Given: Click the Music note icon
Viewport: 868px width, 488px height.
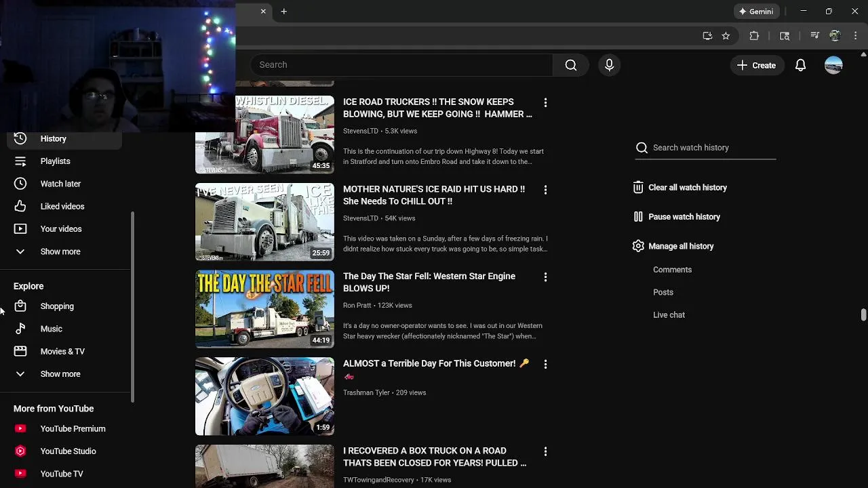Looking at the screenshot, I should (20, 329).
